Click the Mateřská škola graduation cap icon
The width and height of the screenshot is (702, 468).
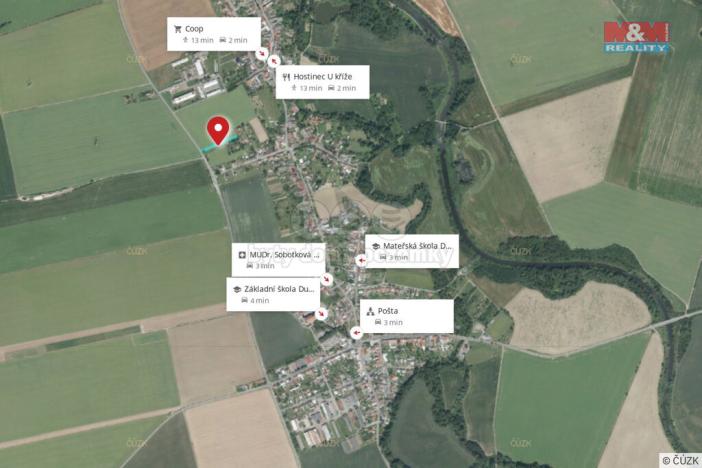click(376, 246)
